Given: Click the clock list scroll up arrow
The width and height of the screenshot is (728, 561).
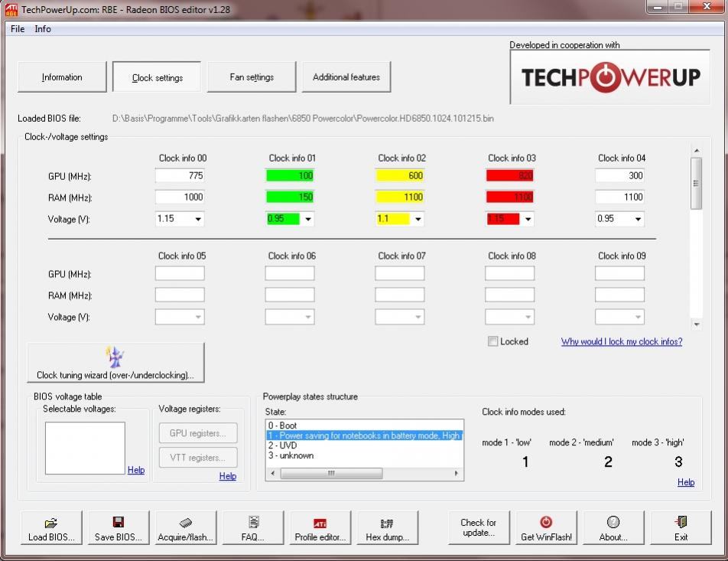Looking at the screenshot, I should 696,151.
